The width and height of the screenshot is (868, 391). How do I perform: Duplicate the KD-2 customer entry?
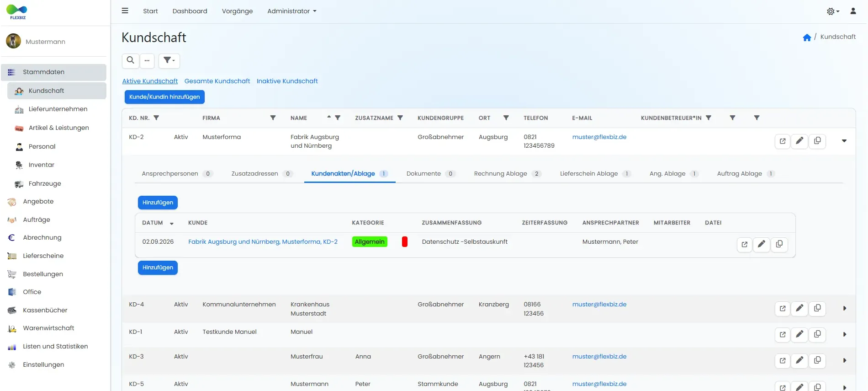(x=817, y=141)
